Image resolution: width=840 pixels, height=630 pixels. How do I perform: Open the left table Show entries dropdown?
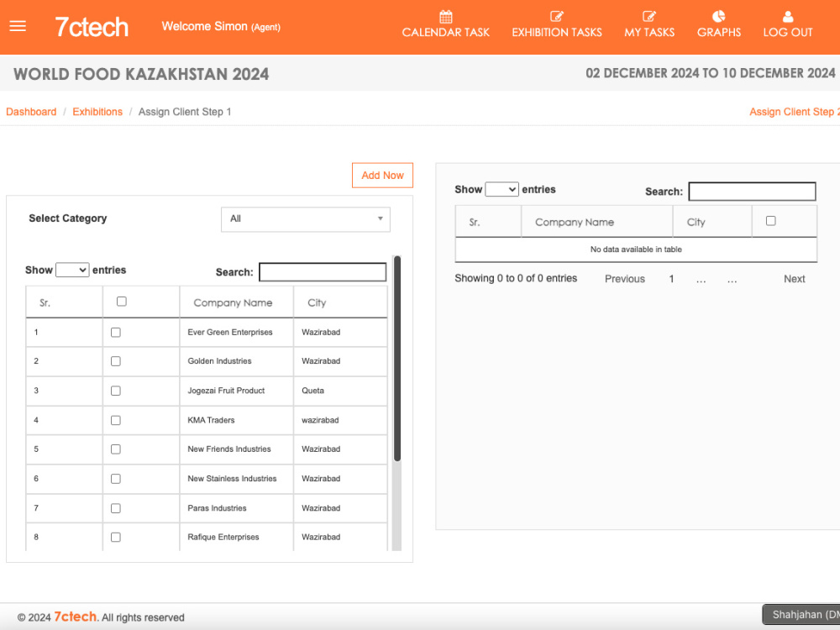pos(72,270)
